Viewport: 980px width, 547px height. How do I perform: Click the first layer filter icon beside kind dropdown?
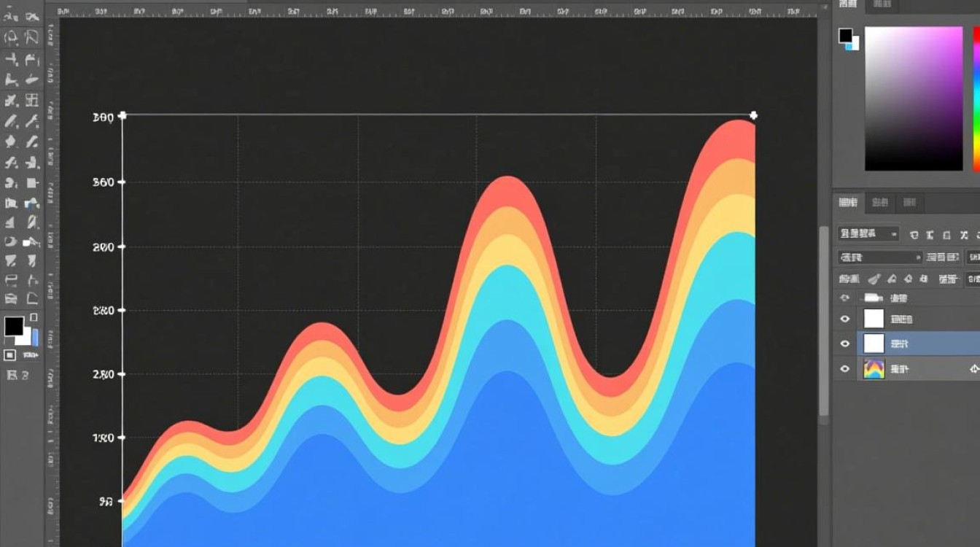914,235
